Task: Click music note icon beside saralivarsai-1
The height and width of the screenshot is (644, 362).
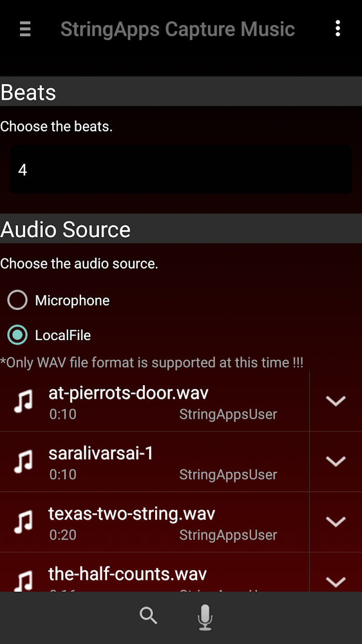Action: (x=23, y=461)
